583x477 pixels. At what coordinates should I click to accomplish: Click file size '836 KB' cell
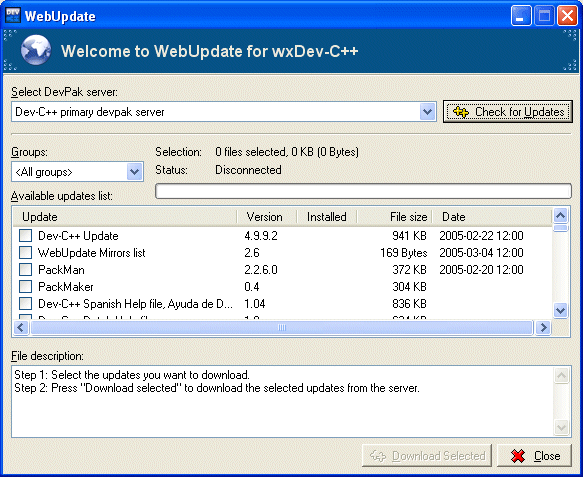pos(409,304)
